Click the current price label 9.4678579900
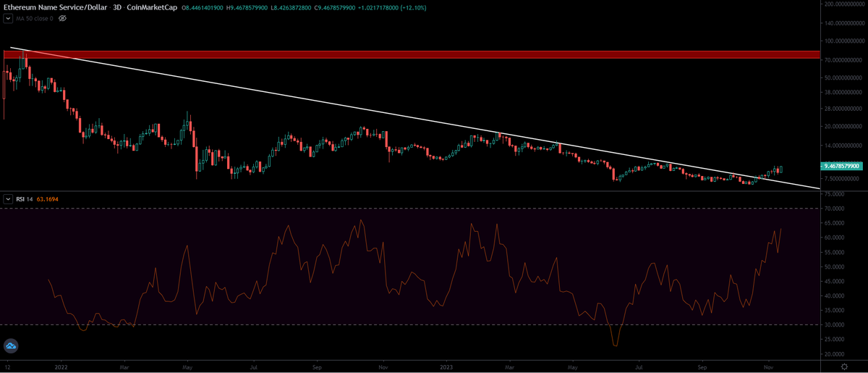The width and height of the screenshot is (868, 373). [x=843, y=166]
